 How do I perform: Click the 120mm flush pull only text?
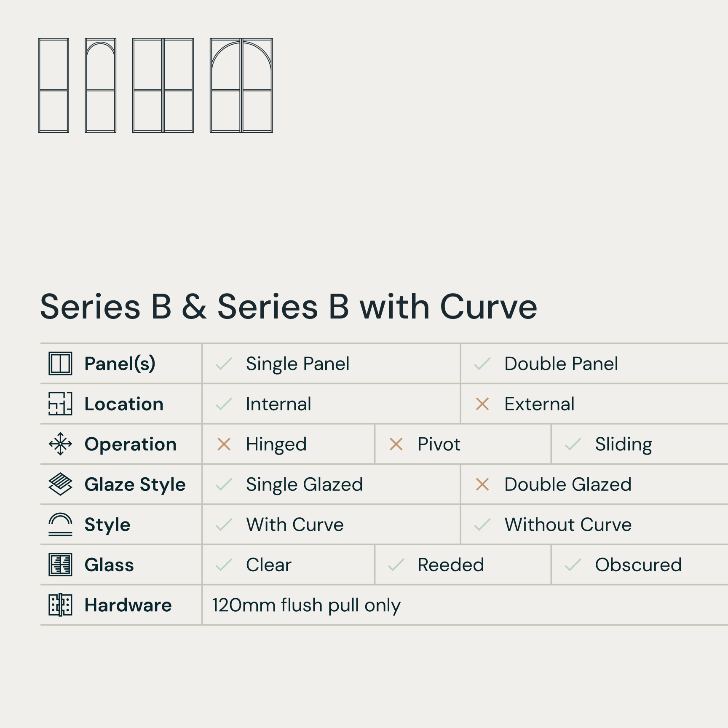click(306, 605)
